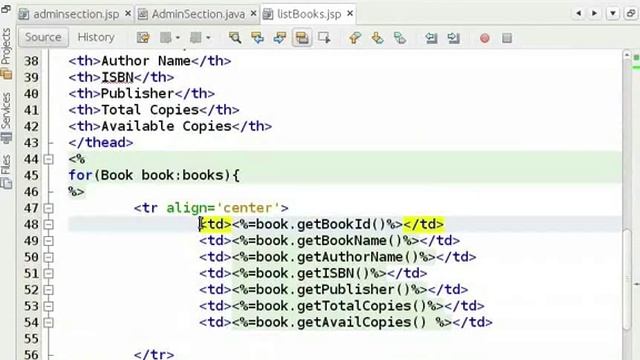Click 'getAuthorName()' on line 50

coord(358,257)
